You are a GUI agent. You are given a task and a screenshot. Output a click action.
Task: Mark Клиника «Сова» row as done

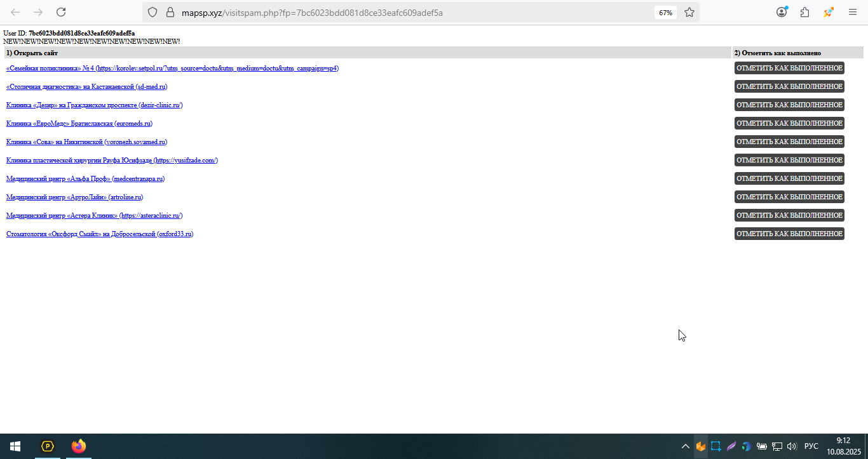[789, 142]
